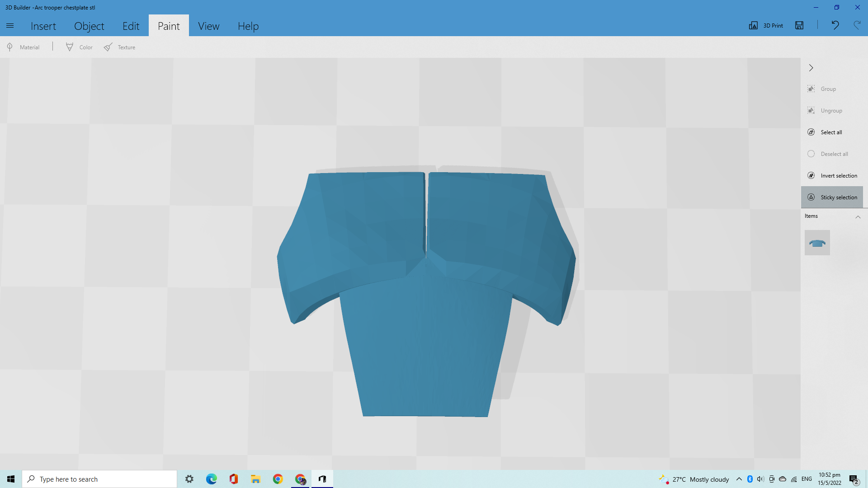
Task: Show hidden system tray icons
Action: 739,479
